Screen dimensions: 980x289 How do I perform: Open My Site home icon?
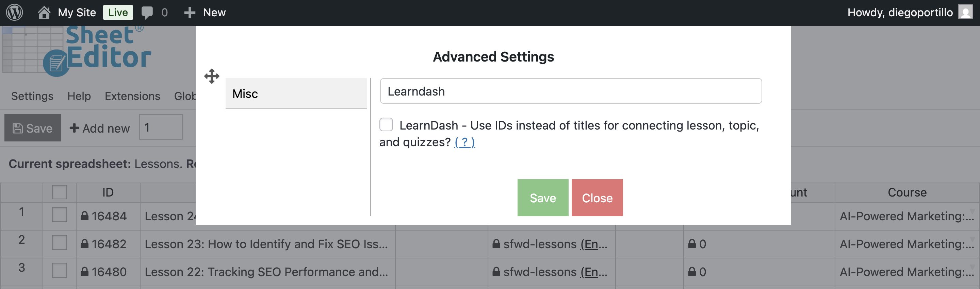(x=44, y=13)
